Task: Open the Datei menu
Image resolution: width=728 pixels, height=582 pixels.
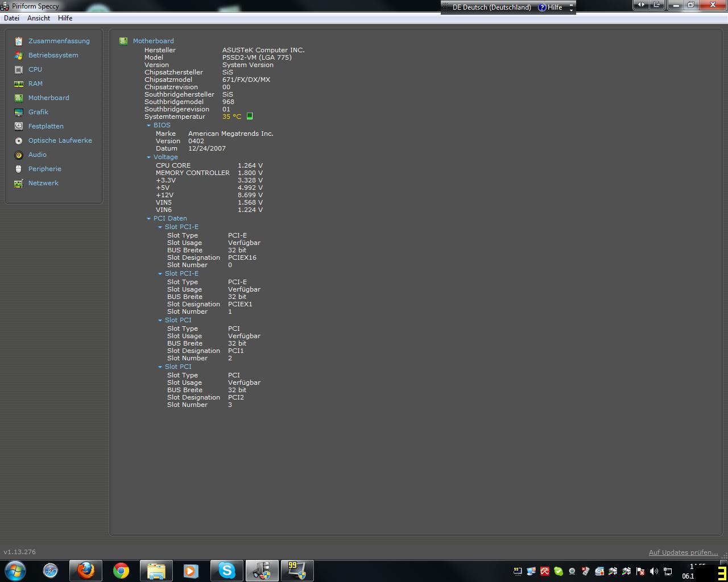Action: click(x=11, y=18)
